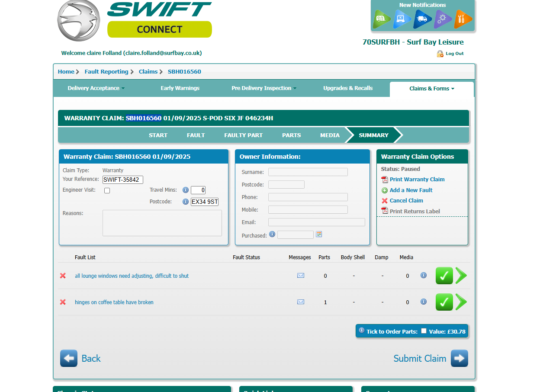Image resolution: width=543 pixels, height=392 pixels.
Task: Click the Reasons text area
Action: [162, 223]
